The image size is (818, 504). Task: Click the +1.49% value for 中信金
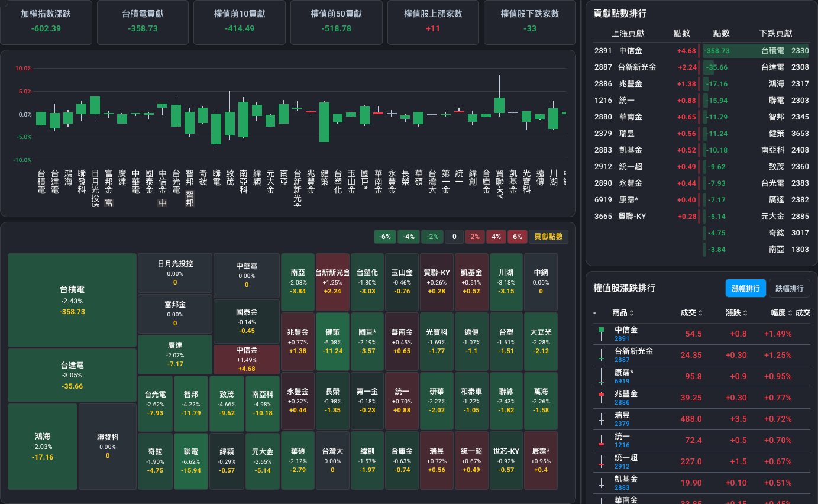click(778, 334)
